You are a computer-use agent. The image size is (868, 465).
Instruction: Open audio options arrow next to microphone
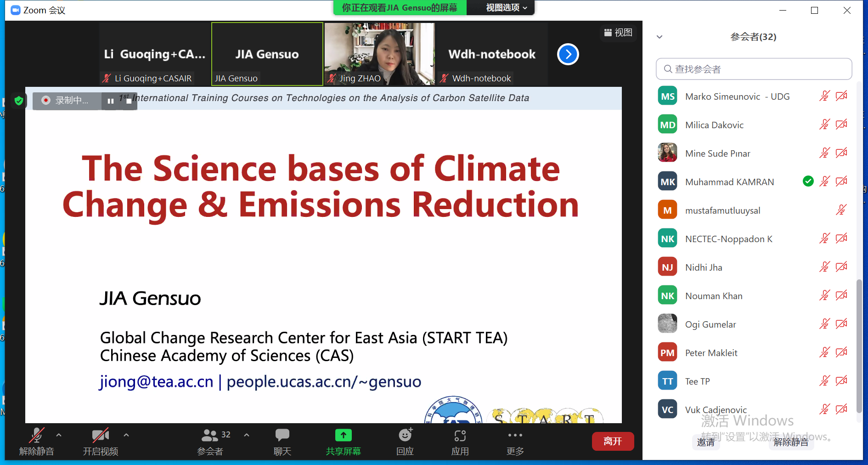(59, 435)
